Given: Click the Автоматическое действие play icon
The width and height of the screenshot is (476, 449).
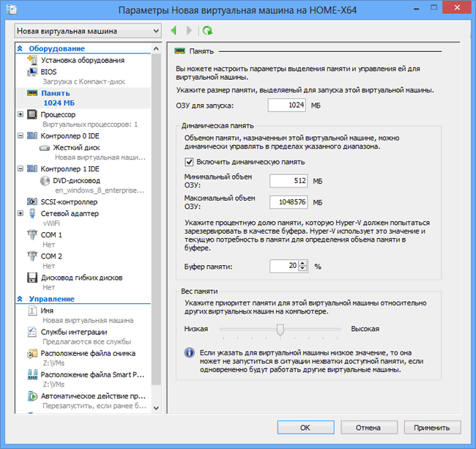Looking at the screenshot, I should click(x=32, y=396).
